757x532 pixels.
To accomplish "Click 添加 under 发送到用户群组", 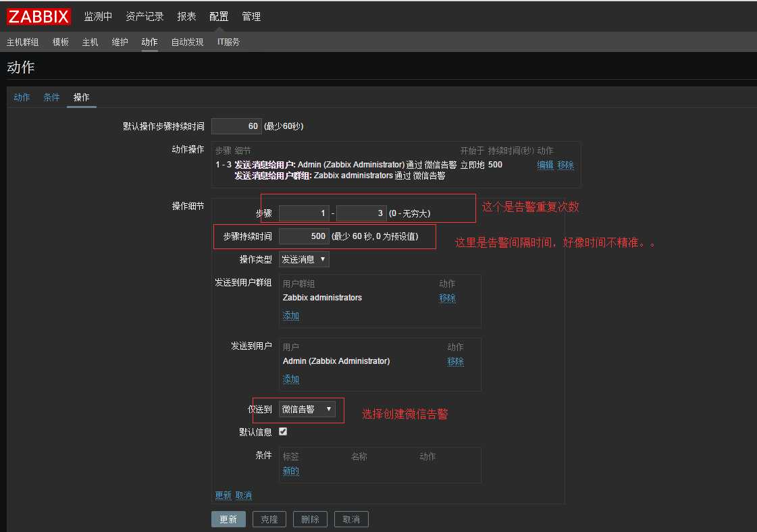I will pos(290,315).
